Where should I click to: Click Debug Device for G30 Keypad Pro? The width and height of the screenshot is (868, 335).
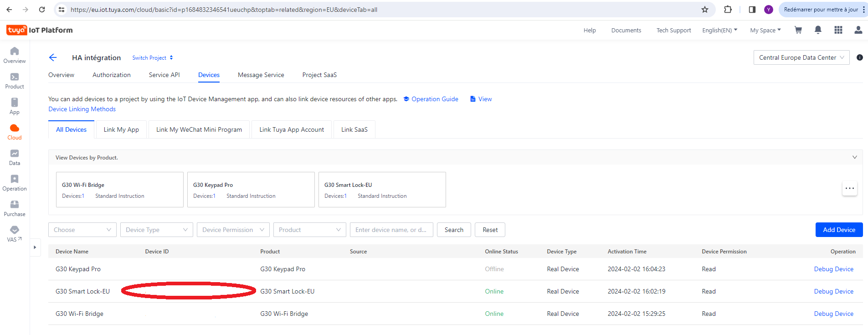tap(834, 269)
